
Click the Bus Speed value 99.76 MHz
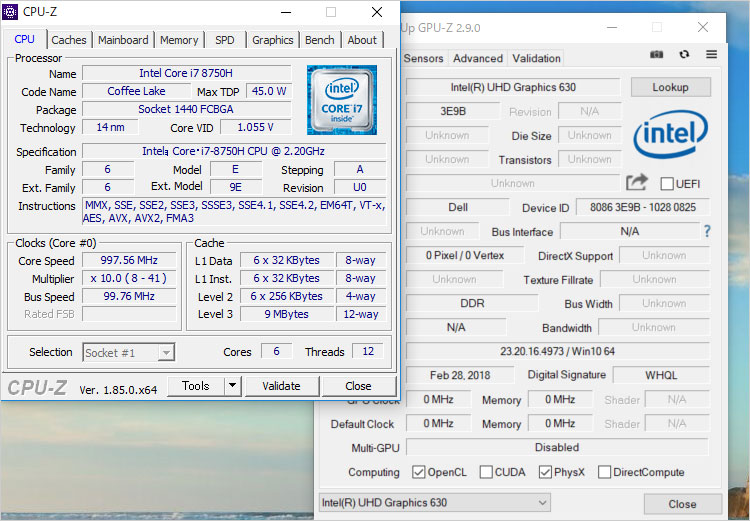[129, 297]
